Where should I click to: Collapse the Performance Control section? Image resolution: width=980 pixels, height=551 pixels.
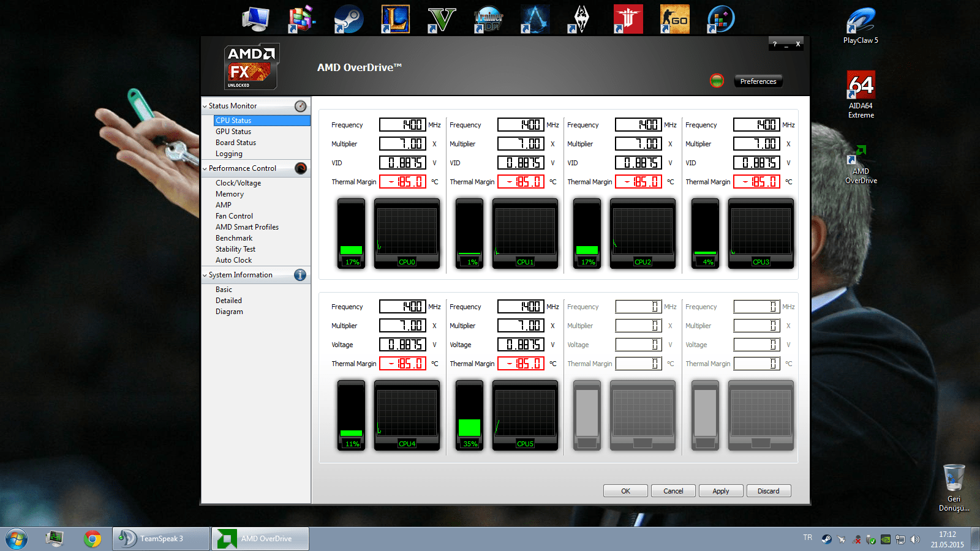pyautogui.click(x=205, y=169)
